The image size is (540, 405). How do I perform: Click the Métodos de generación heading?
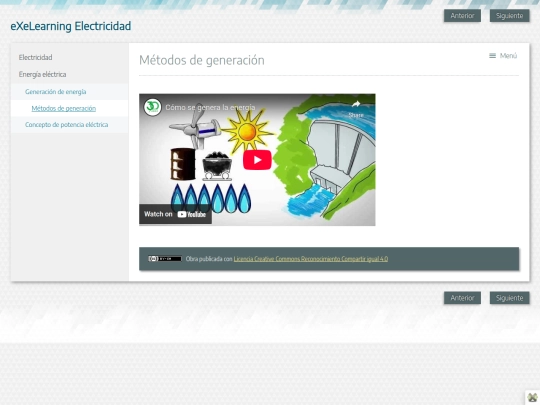coord(202,60)
